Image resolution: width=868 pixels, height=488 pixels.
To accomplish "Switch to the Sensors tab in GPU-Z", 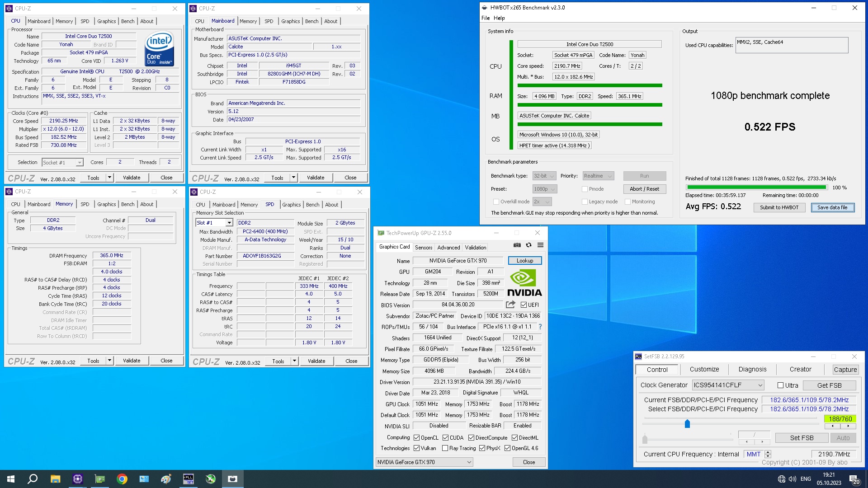I will pos(424,248).
